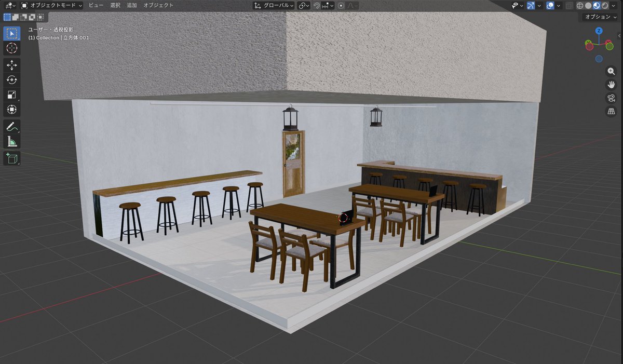The height and width of the screenshot is (364, 623).
Task: Open the pivot point dropdown
Action: 304,5
